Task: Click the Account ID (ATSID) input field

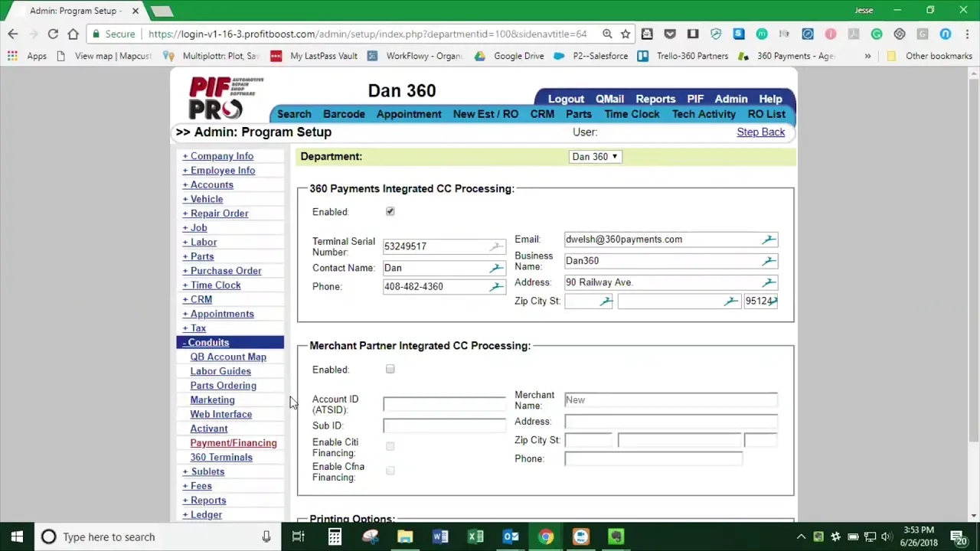Action: (x=444, y=404)
